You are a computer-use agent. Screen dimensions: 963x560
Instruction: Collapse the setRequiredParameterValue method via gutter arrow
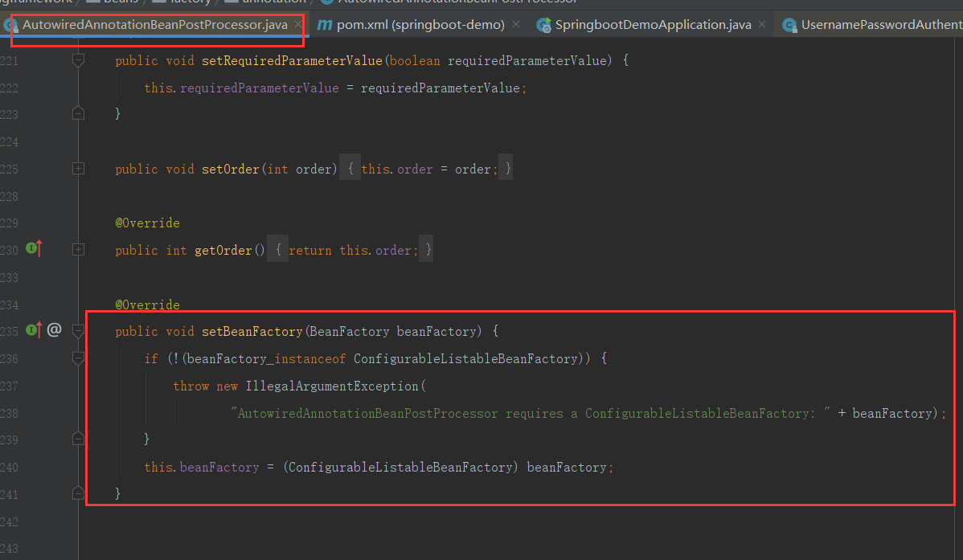click(78, 59)
